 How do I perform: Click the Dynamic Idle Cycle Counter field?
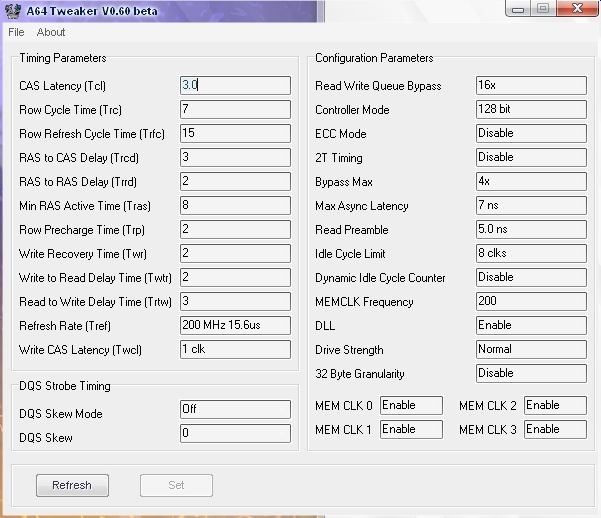coord(531,277)
